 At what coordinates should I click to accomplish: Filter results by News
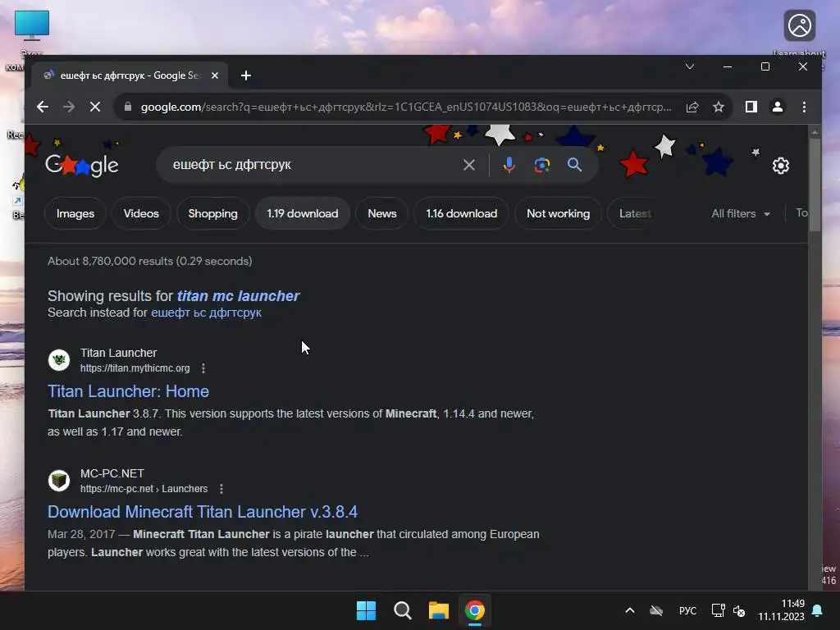click(382, 213)
